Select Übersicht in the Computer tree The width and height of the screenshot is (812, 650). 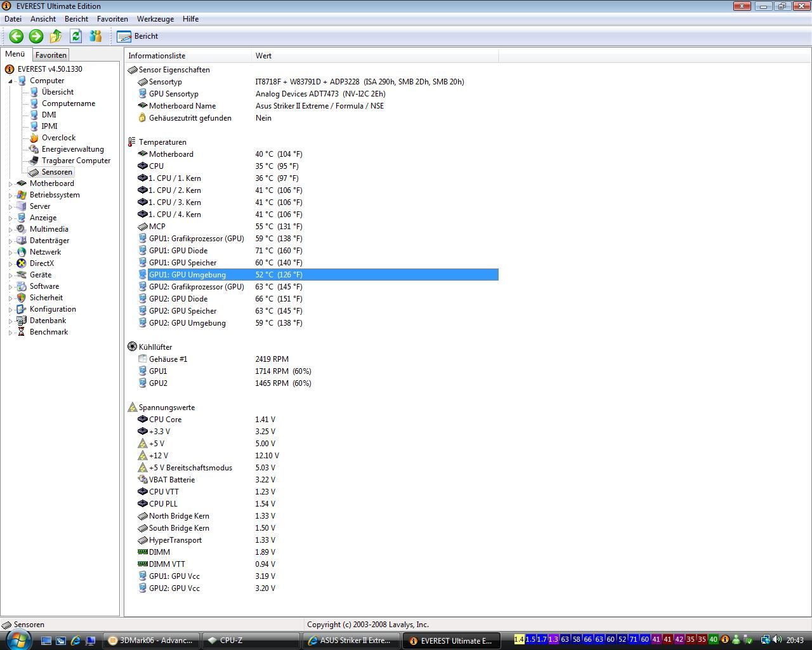click(x=57, y=92)
